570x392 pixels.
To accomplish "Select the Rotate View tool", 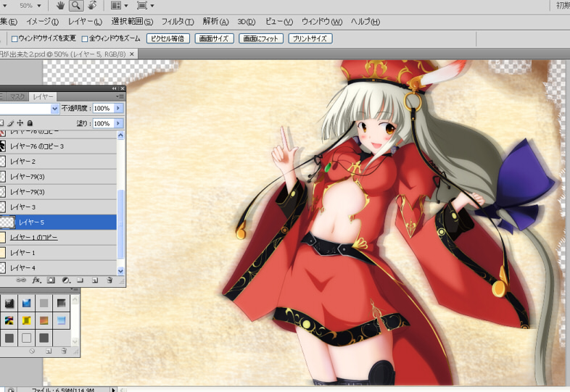I will pyautogui.click(x=92, y=5).
